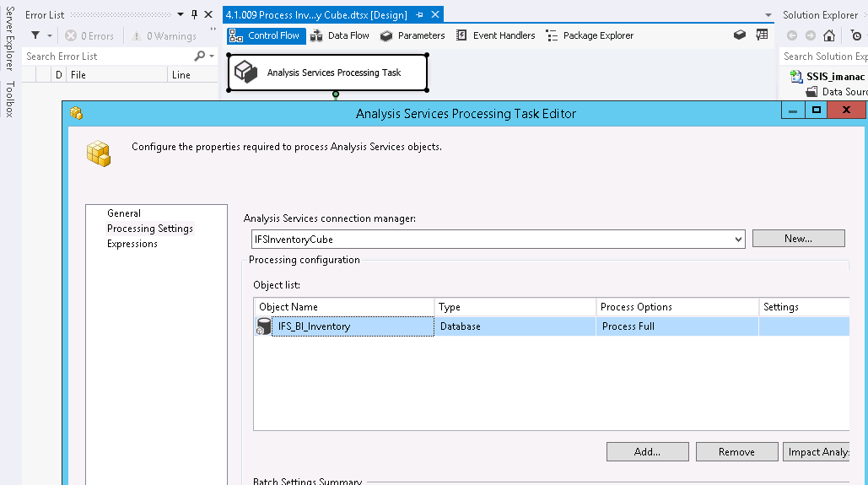Click the search magnifier in Error List

(200, 57)
